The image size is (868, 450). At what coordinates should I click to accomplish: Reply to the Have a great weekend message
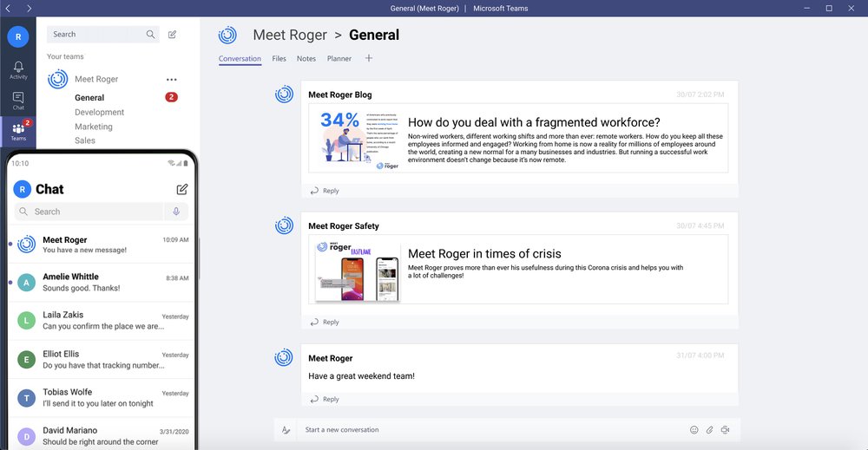(325, 399)
